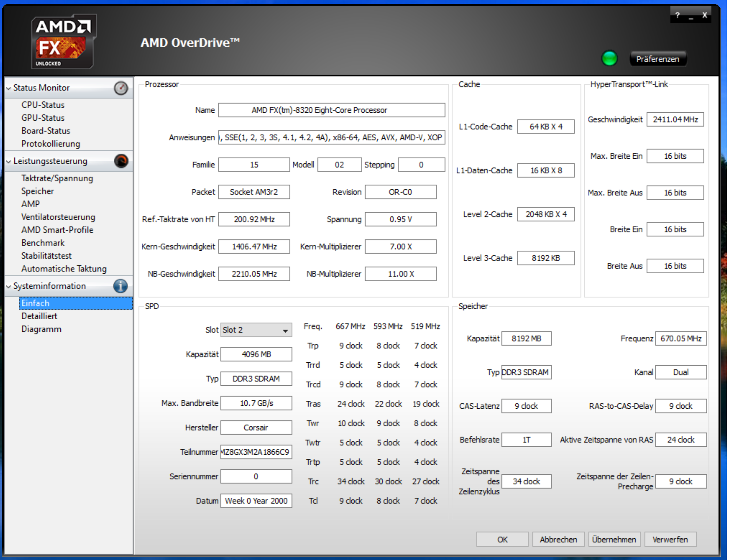Open the SPD Slot 2 dropdown
Screen dimensions: 736x560
tap(256, 330)
